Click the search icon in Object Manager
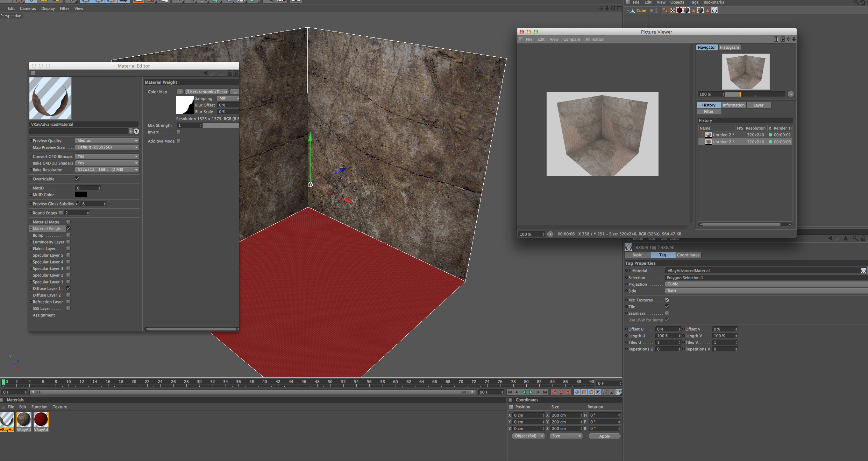This screenshot has width=868, height=461. tap(856, 2)
